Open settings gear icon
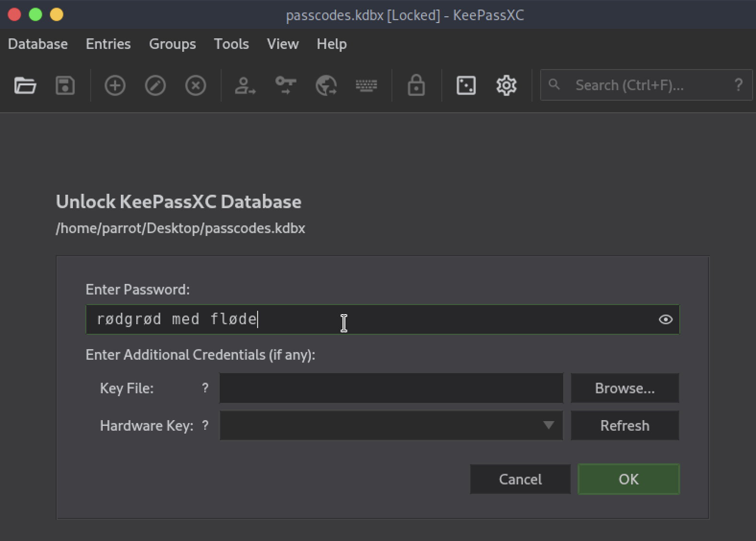The width and height of the screenshot is (756, 541). click(x=507, y=86)
